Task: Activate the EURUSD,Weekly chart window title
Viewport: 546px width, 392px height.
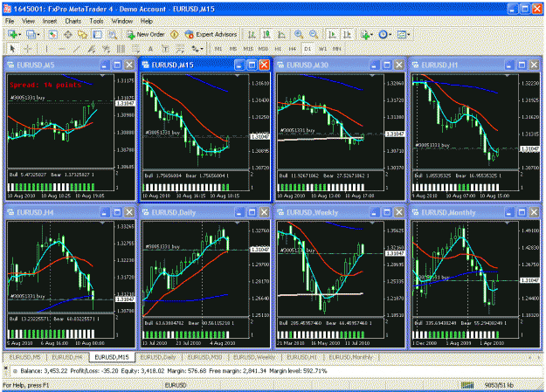Action: [x=313, y=212]
